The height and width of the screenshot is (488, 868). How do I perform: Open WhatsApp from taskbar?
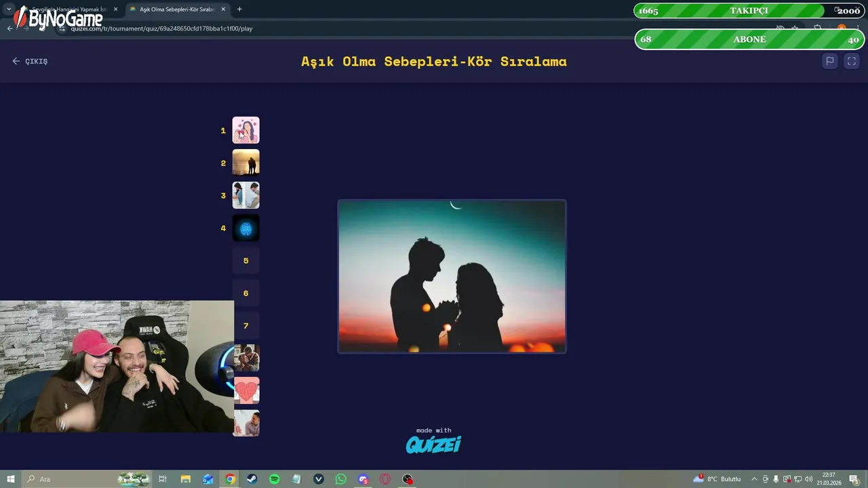[x=340, y=479]
